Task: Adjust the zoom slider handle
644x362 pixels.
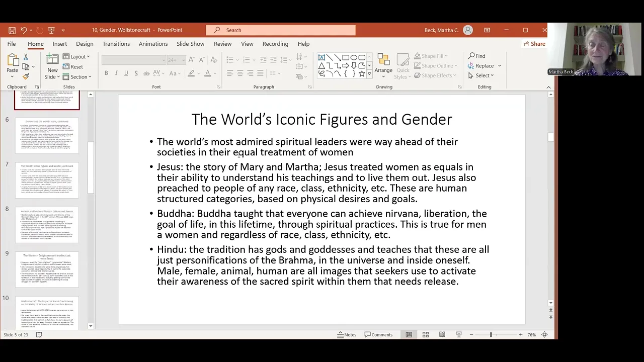Action: tap(491, 334)
